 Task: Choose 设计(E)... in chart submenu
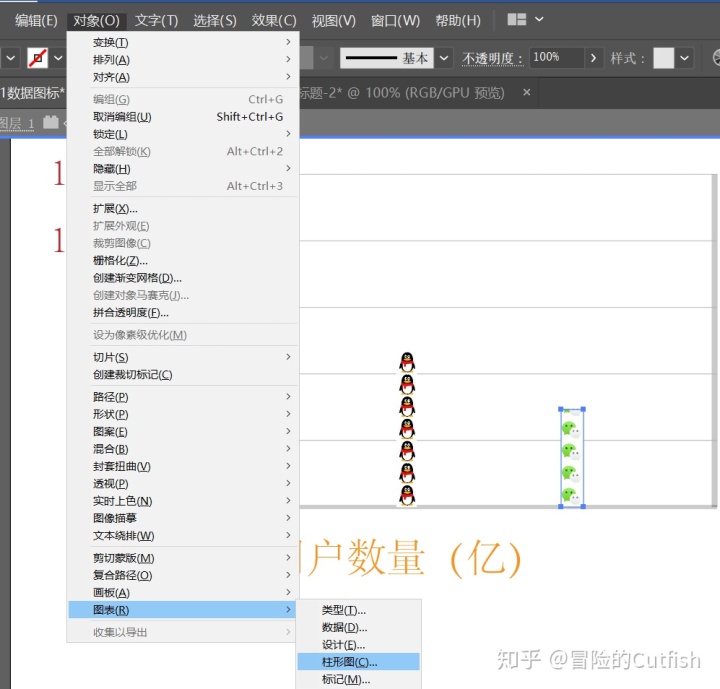[x=359, y=645]
